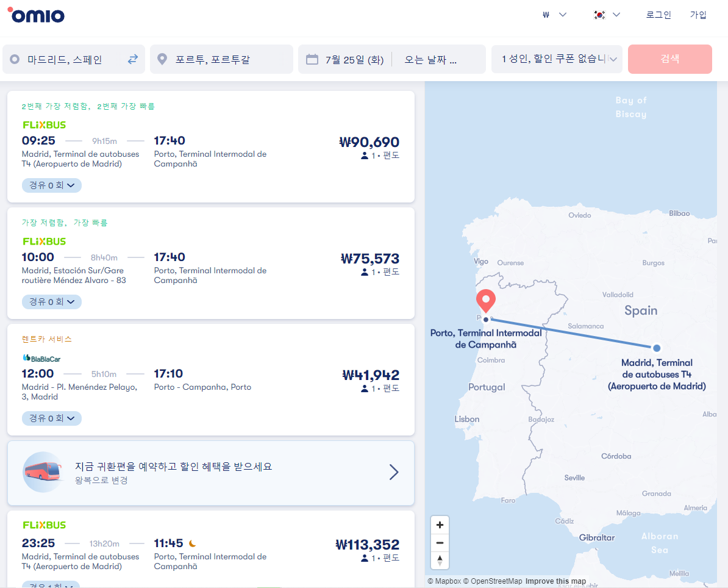728x588 pixels.
Task: Expand 경유 0 회 on 09:25 trip
Action: (52, 185)
